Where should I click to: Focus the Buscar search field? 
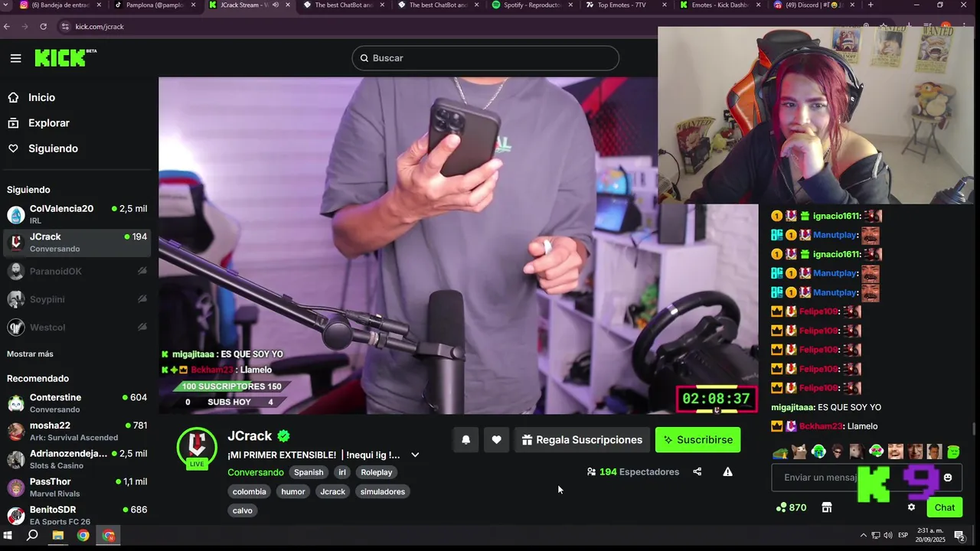click(485, 58)
